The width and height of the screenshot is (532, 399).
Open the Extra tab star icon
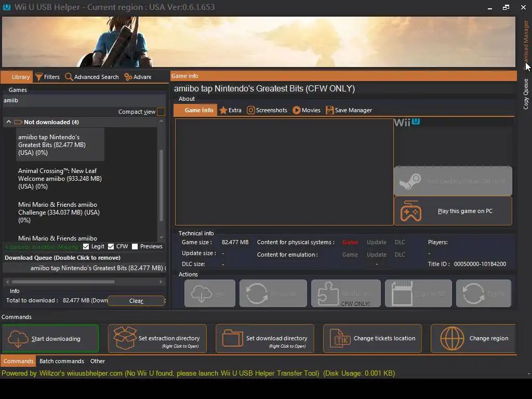tap(223, 110)
